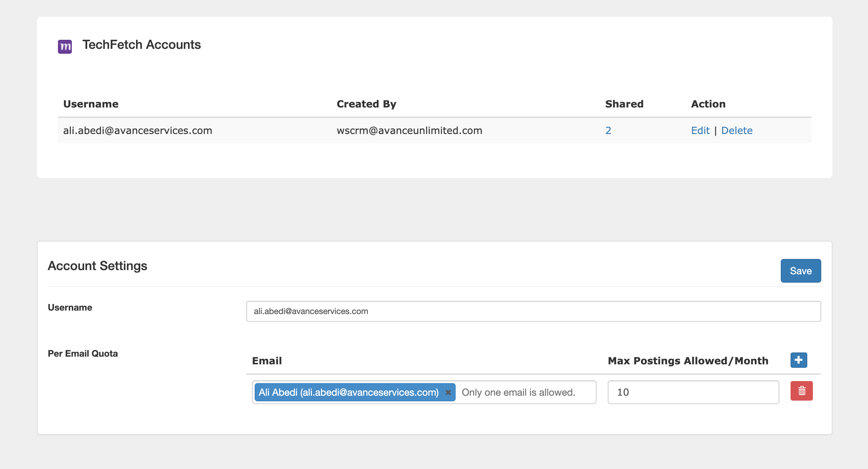Click Edit for ali.abedi account
The height and width of the screenshot is (469, 868).
pos(700,131)
